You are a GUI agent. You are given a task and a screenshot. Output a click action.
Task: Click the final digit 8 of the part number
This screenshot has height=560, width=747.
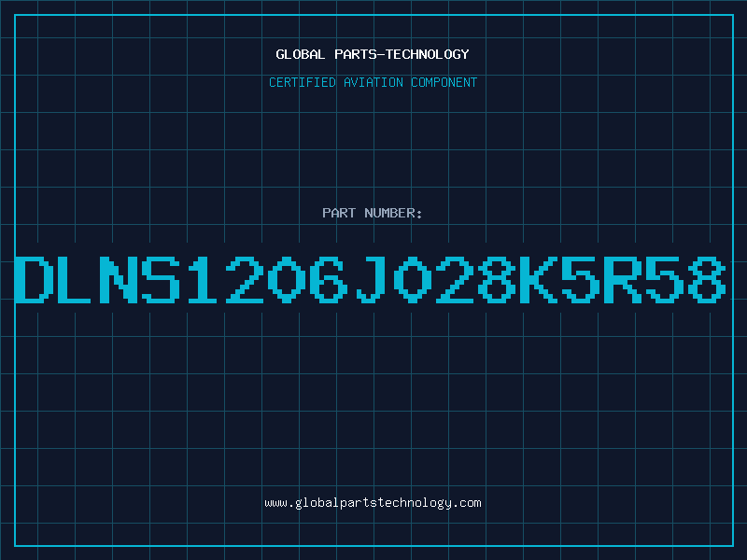click(x=707, y=279)
